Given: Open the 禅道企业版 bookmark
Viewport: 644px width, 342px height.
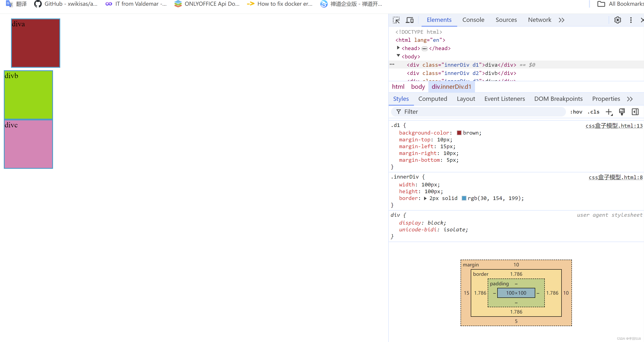Looking at the screenshot, I should [351, 4].
